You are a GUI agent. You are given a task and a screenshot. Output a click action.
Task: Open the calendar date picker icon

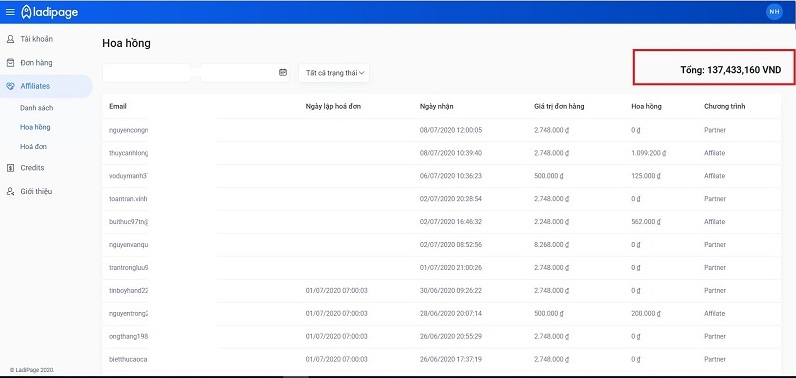(x=283, y=73)
